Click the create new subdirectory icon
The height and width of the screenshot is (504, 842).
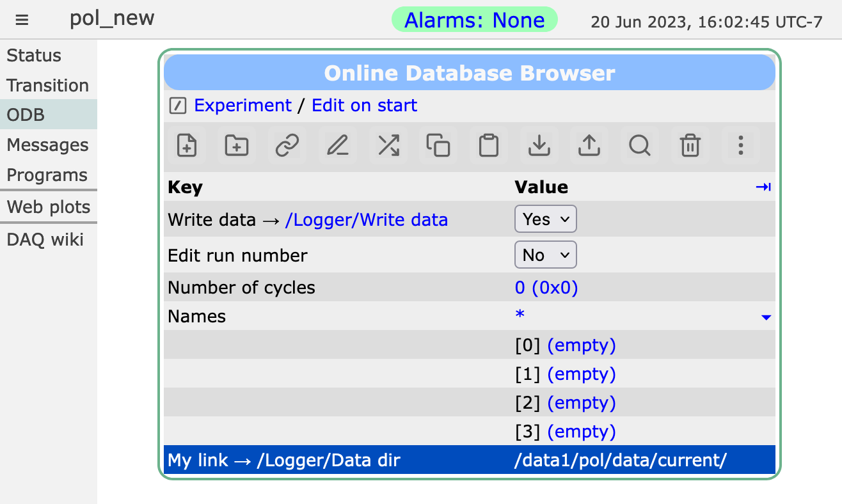[x=237, y=146]
